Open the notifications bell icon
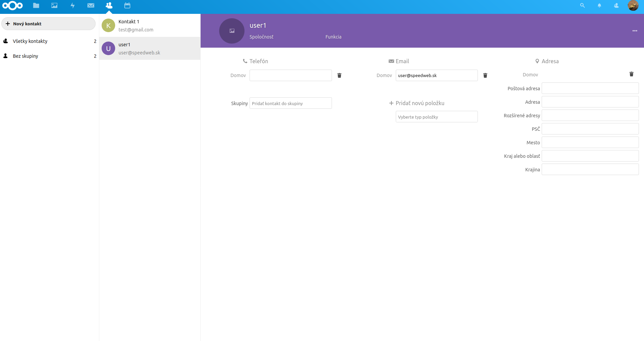644x341 pixels. (599, 5)
